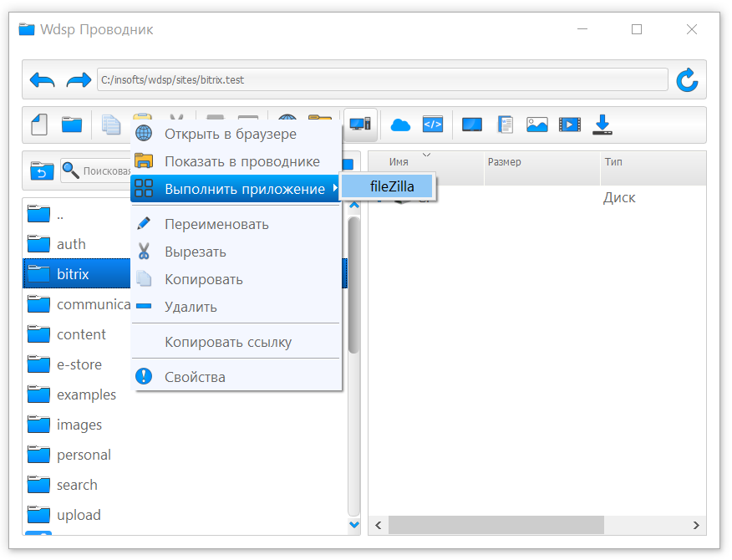Toggle the computer/server toolbar button
Screen dimensions: 732x560
360,125
